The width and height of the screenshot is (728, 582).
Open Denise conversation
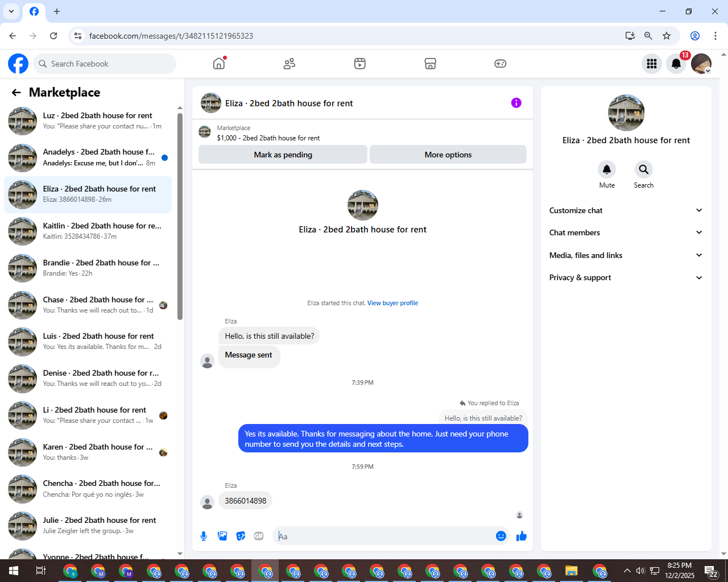coord(88,379)
